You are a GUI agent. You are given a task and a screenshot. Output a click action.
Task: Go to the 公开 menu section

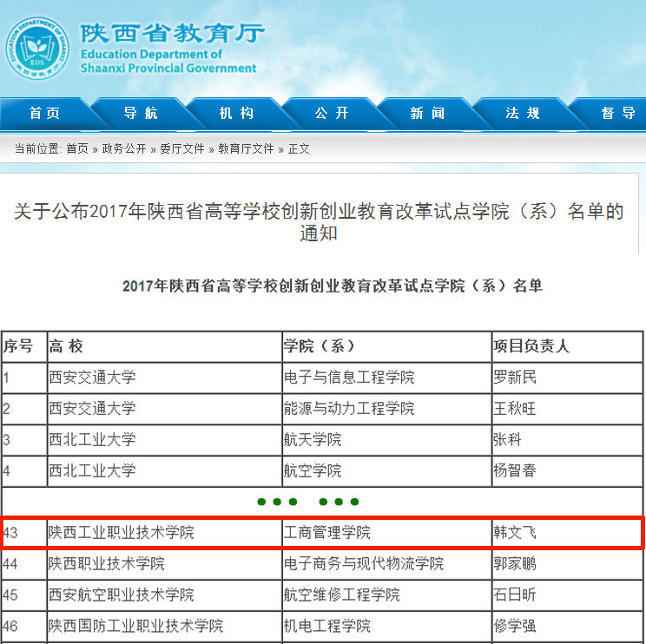pyautogui.click(x=332, y=114)
